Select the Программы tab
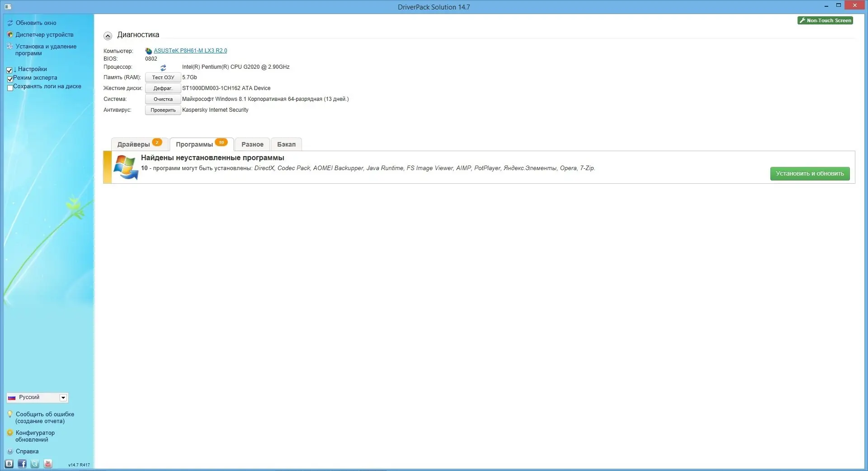This screenshot has height=471, width=868. tap(202, 144)
